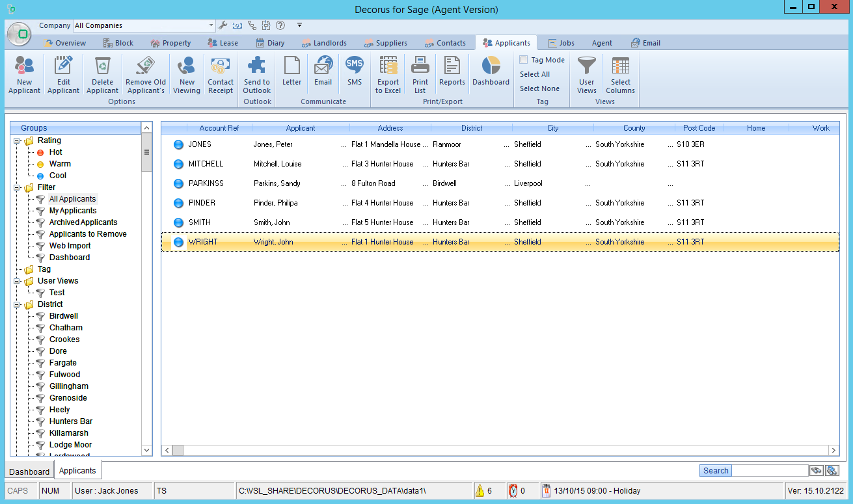The height and width of the screenshot is (504, 853).
Task: Click the calendar icon in status bar
Action: click(546, 491)
